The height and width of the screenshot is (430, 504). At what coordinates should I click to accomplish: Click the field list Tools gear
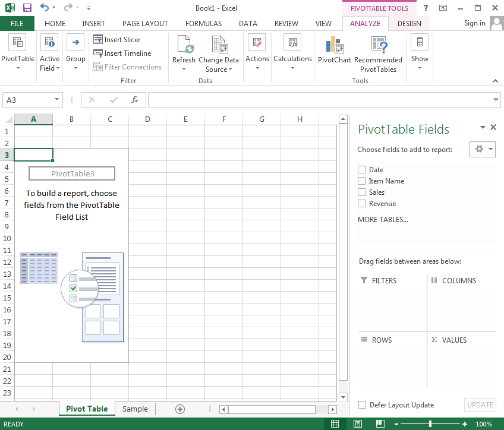(479, 149)
